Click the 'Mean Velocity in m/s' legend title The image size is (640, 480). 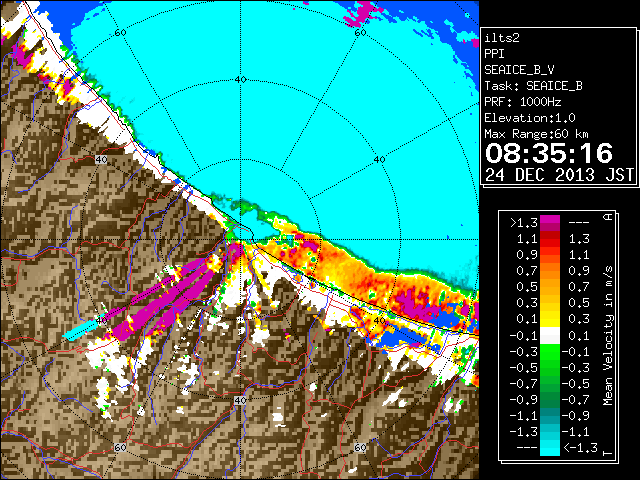click(608, 335)
